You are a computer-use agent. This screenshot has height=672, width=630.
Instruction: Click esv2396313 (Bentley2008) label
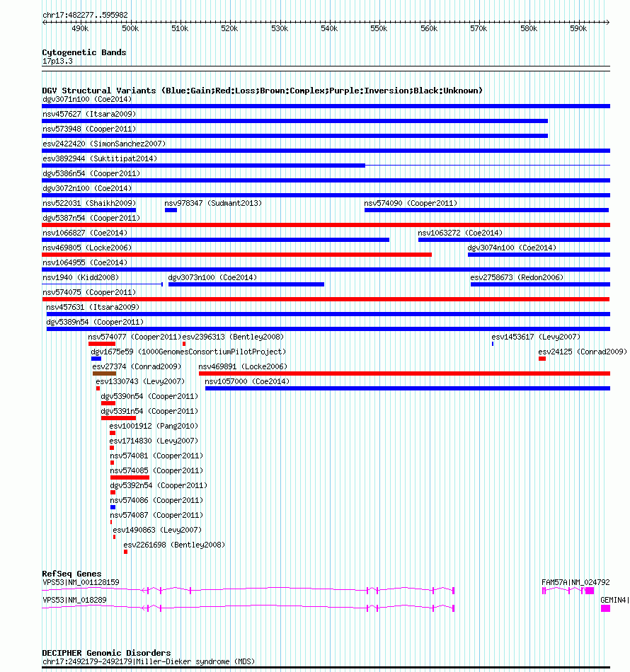tap(233, 337)
